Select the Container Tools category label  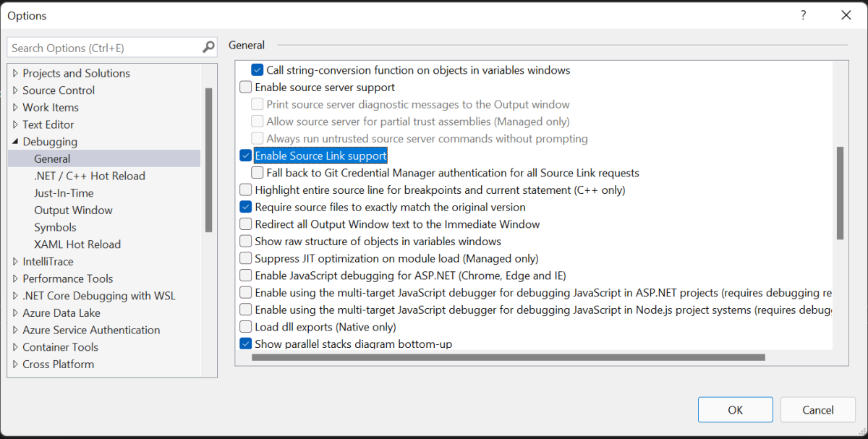[60, 347]
